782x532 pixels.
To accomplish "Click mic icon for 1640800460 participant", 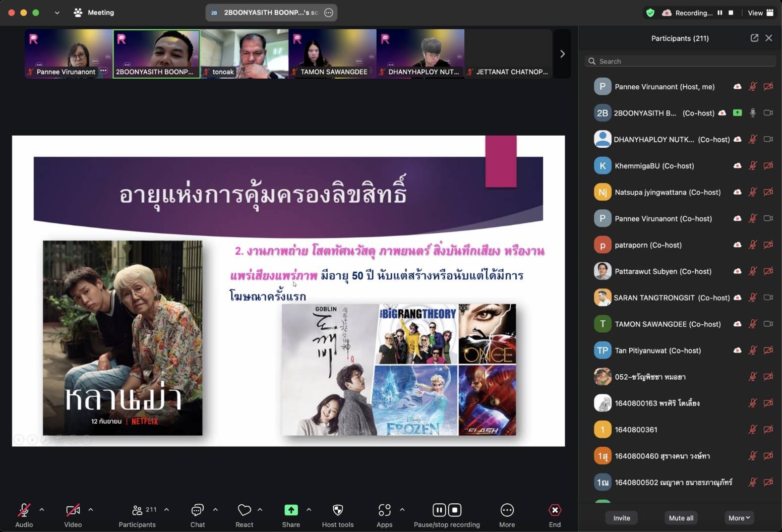I will pyautogui.click(x=753, y=456).
